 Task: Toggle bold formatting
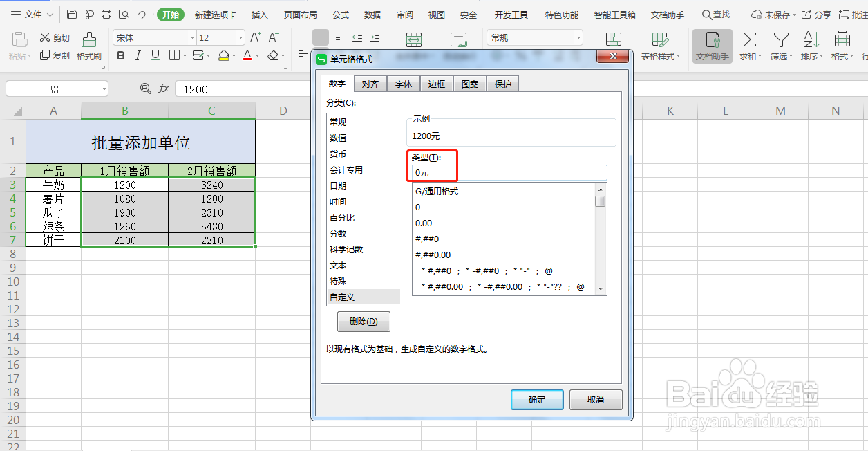[x=120, y=55]
